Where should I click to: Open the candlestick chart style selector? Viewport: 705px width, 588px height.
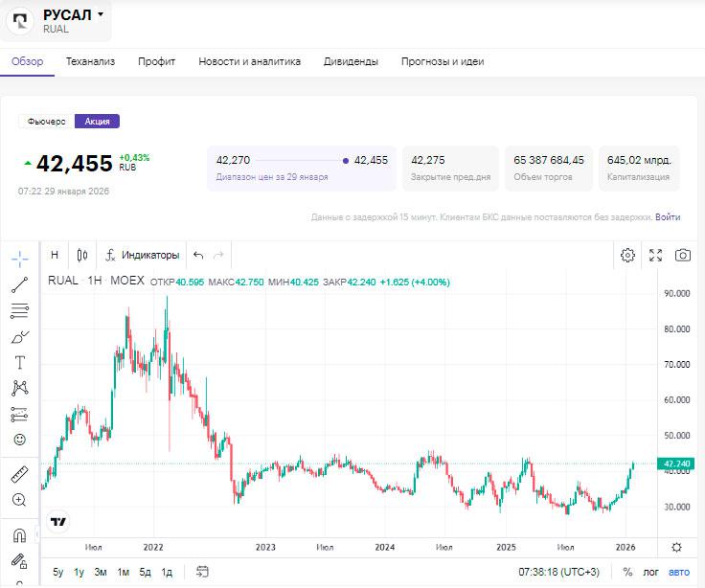pos(82,255)
